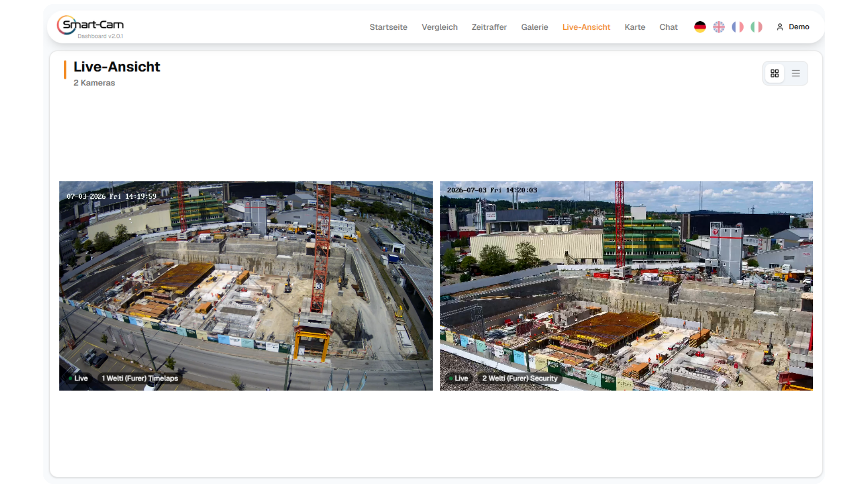
Task: Switch language to French via flag
Action: point(737,27)
